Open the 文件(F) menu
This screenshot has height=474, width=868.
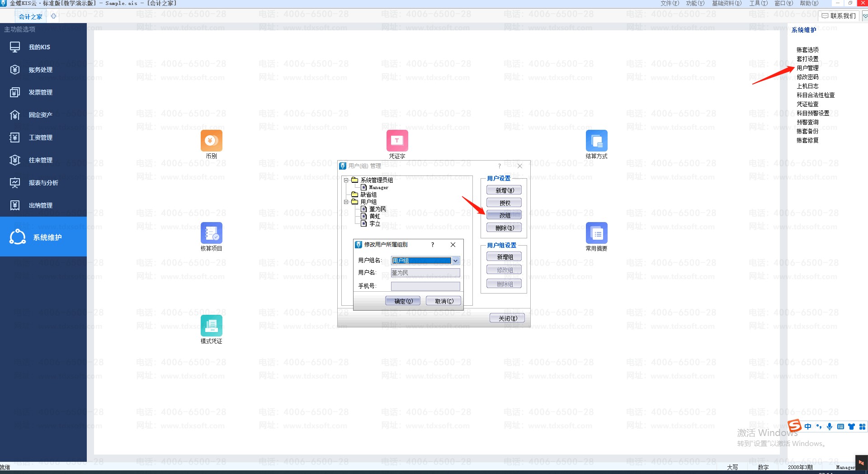coord(670,3)
